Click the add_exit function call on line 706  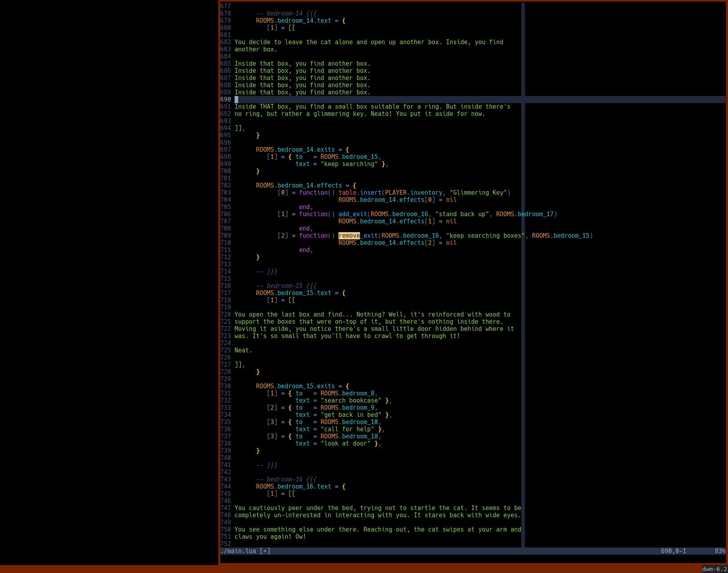click(352, 214)
